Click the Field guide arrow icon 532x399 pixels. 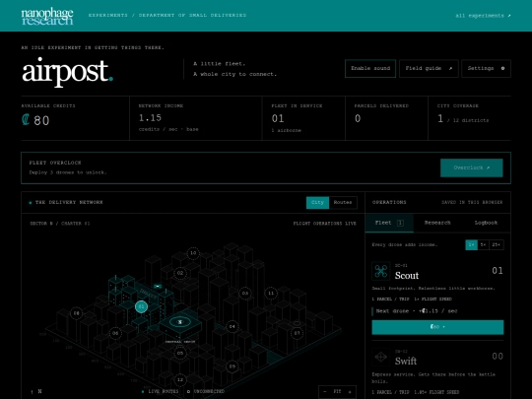450,68
